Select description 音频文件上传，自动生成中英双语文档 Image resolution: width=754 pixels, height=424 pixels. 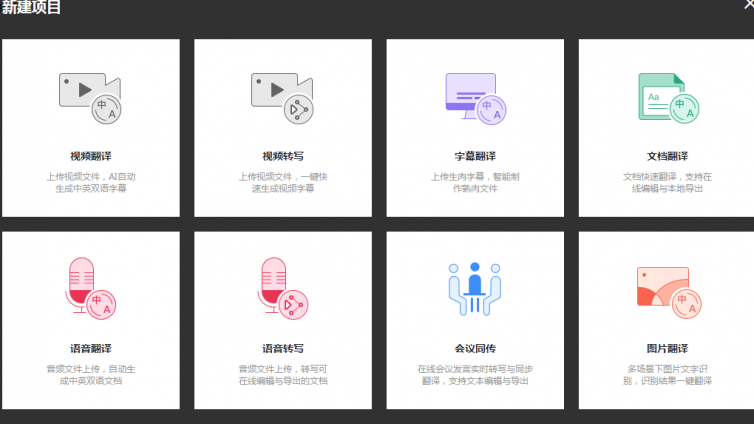pyautogui.click(x=90, y=375)
